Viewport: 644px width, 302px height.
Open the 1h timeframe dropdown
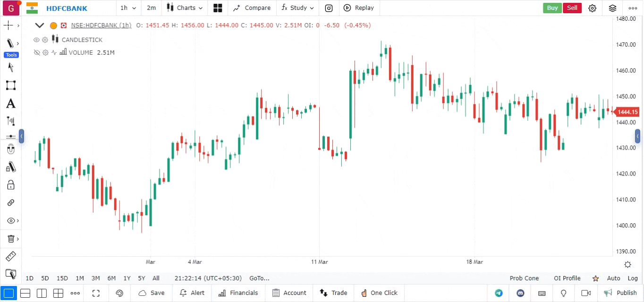[x=128, y=8]
